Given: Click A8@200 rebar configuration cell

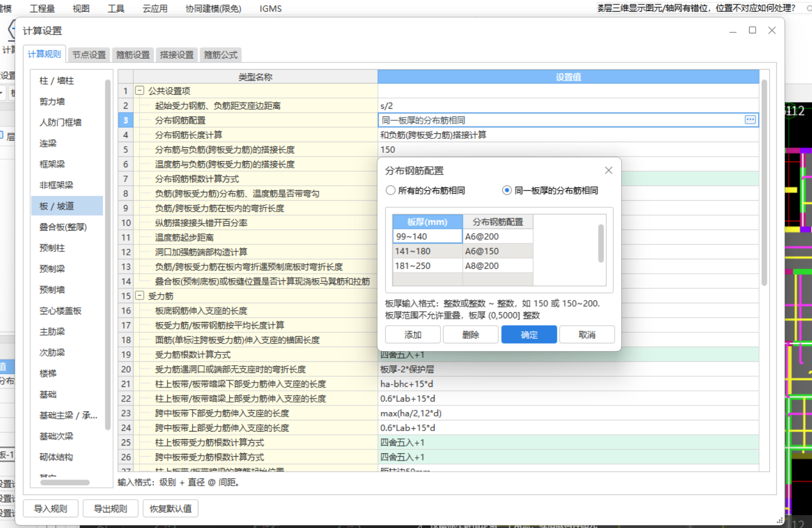Looking at the screenshot, I should click(498, 266).
